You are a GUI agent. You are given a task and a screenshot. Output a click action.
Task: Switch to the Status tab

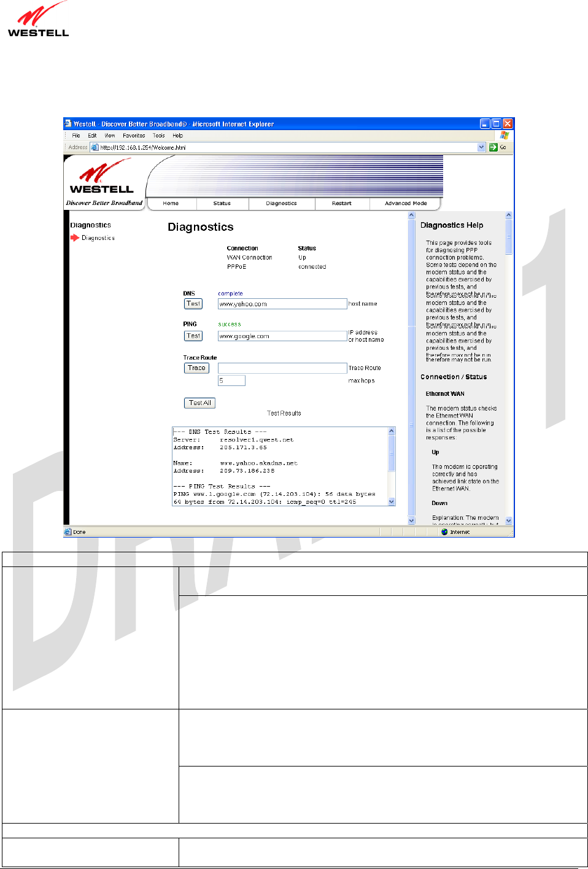click(222, 203)
